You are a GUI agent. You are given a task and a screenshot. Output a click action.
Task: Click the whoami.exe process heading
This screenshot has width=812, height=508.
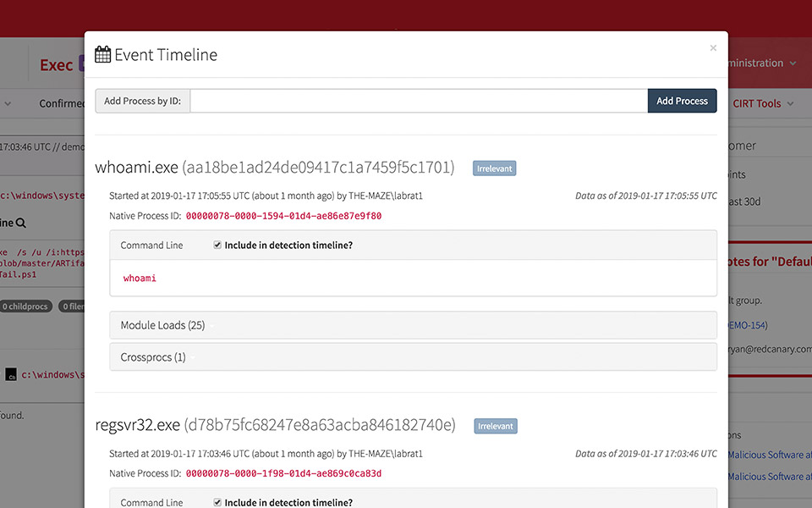click(136, 168)
